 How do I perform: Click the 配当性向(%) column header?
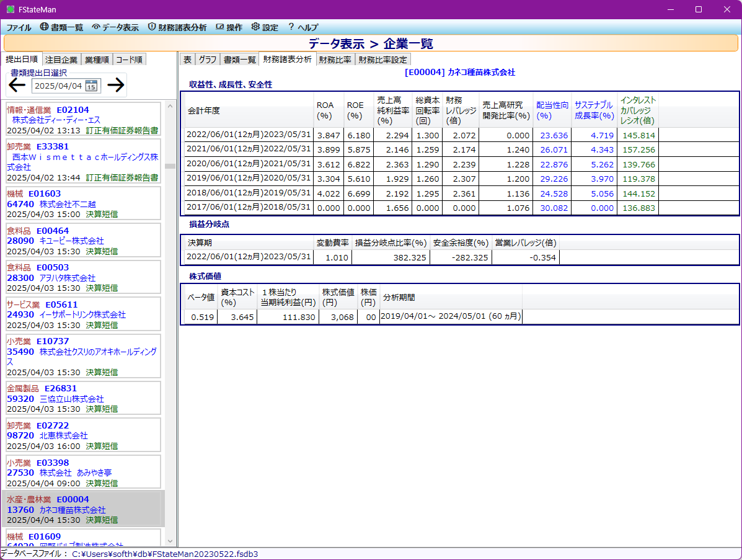pos(552,110)
